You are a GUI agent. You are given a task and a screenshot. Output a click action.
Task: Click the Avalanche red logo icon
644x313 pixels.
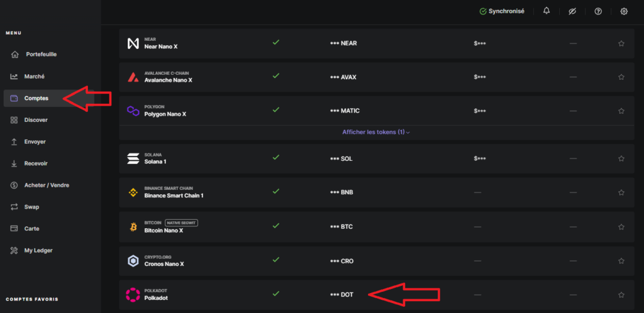coord(133,77)
